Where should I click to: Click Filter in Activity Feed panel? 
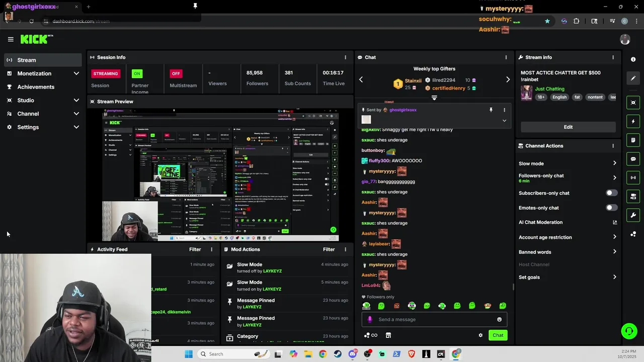point(195,249)
